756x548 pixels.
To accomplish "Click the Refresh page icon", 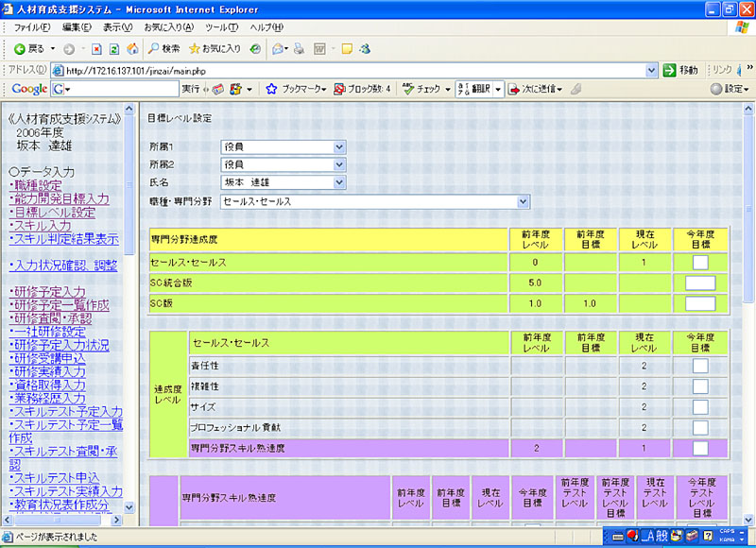I will point(113,48).
